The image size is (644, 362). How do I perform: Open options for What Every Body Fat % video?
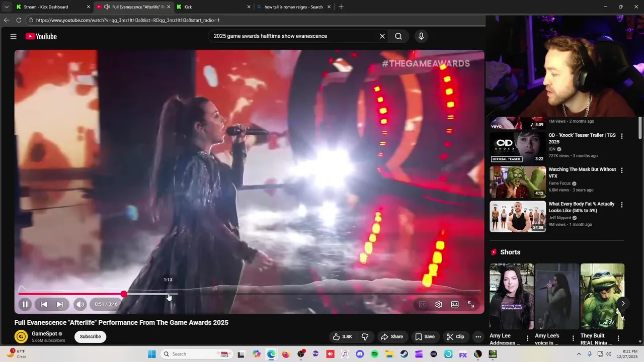pos(622,205)
